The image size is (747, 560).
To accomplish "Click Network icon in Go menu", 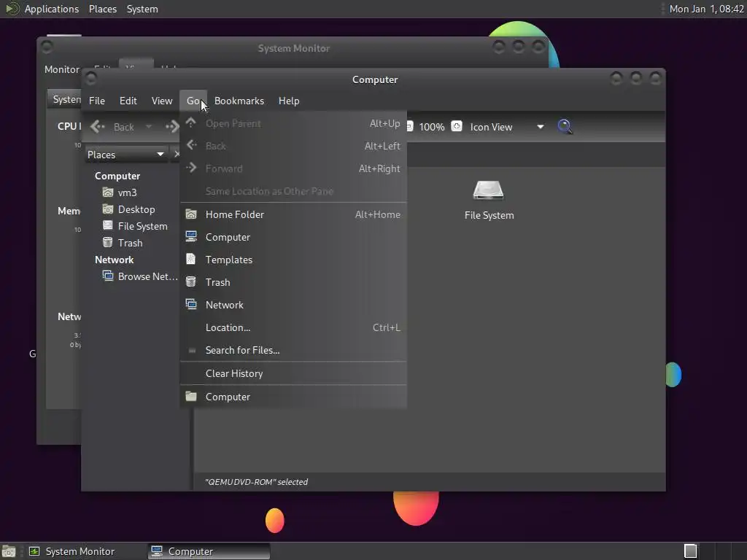I will [x=191, y=304].
